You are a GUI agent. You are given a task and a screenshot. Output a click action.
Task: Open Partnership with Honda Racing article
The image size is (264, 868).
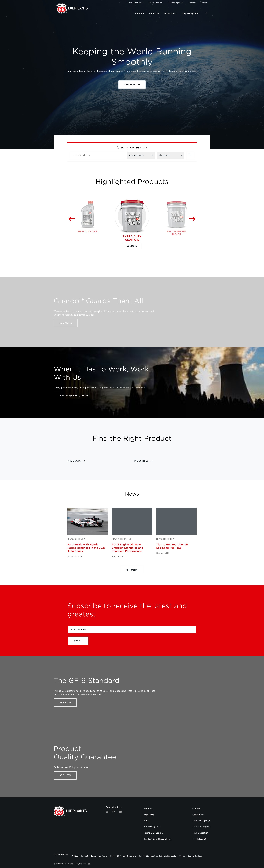(x=86, y=548)
